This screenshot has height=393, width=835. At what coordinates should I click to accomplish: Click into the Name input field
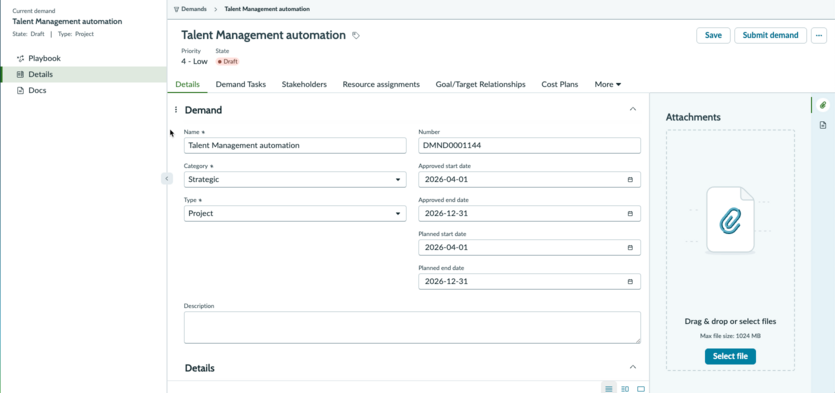(x=295, y=145)
